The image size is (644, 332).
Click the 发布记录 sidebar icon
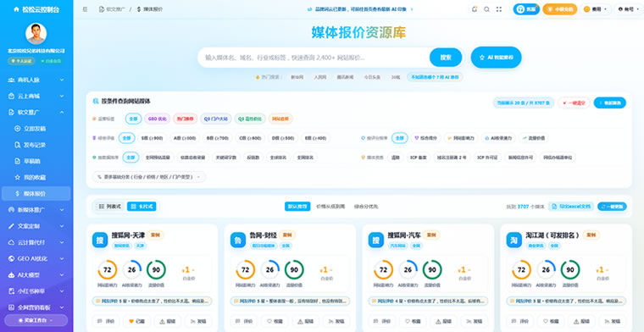point(17,145)
